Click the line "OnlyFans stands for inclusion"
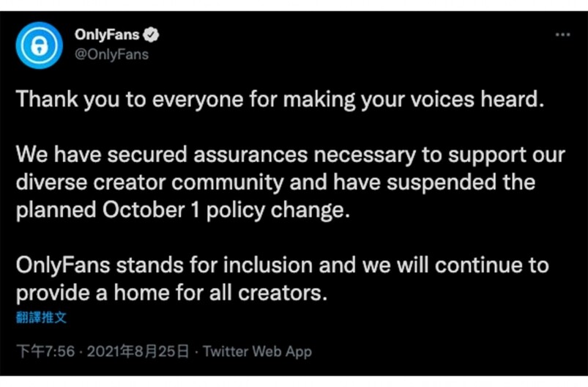The image size is (588, 387). (x=283, y=266)
